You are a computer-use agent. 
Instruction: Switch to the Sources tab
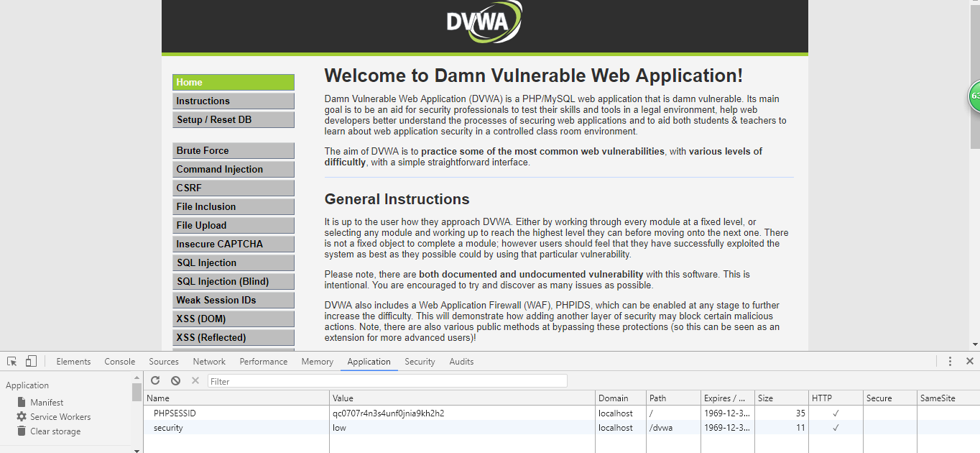tap(164, 362)
